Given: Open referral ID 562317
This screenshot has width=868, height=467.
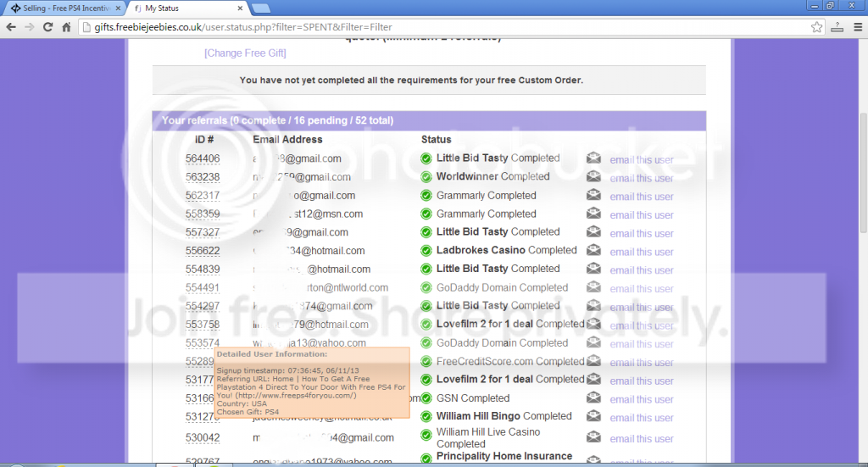Looking at the screenshot, I should click(x=203, y=195).
